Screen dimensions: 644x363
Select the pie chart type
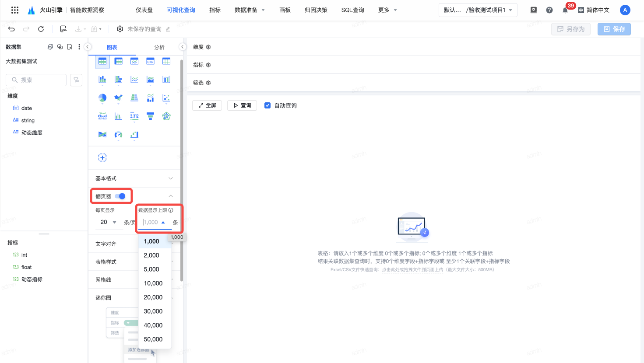tap(102, 98)
